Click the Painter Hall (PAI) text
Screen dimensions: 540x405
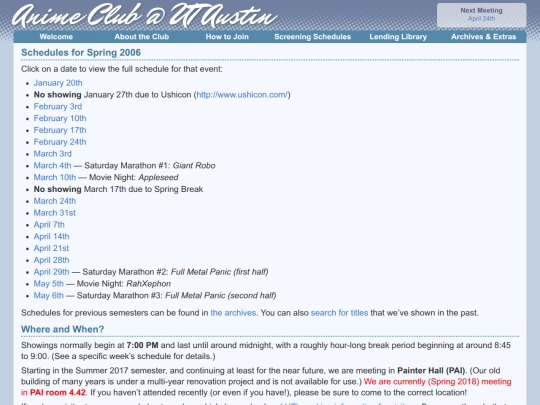pos(431,371)
